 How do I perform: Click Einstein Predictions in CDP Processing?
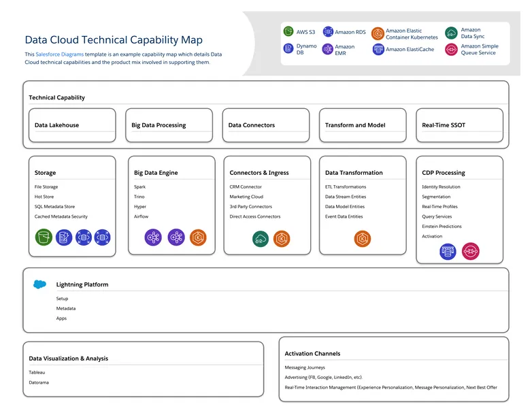(x=442, y=227)
